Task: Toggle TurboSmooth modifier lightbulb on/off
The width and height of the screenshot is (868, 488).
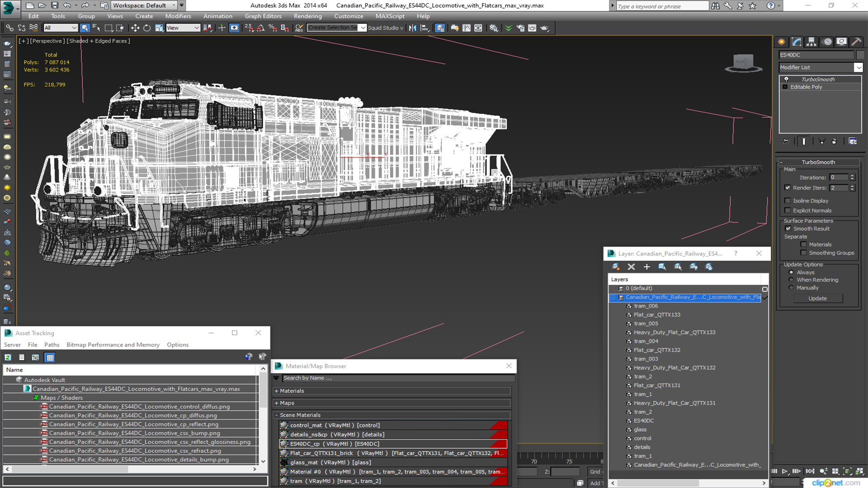Action: pyautogui.click(x=786, y=79)
